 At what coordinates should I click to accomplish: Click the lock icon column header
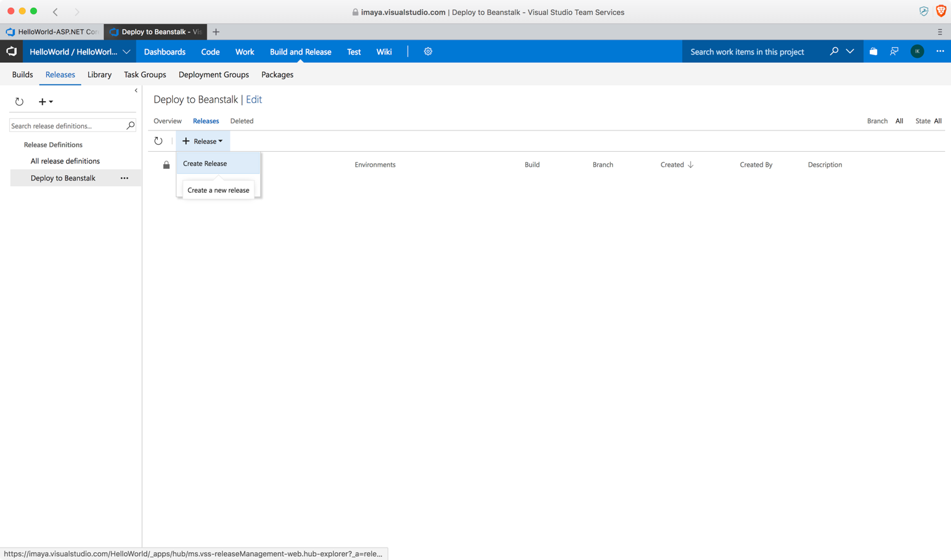coord(166,165)
